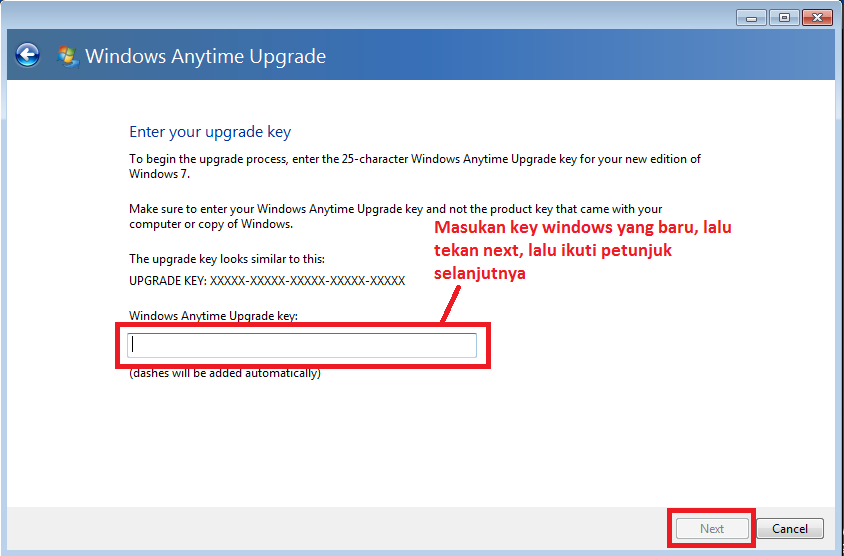The height and width of the screenshot is (556, 844).
Task: Click the Windows Anytime Upgrade logo icon
Action: [67, 57]
